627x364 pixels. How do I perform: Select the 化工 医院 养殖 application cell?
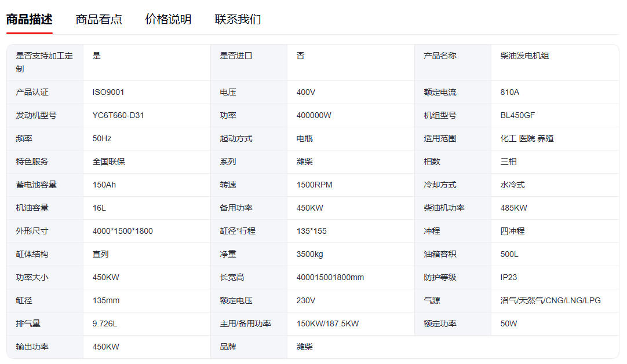point(527,138)
